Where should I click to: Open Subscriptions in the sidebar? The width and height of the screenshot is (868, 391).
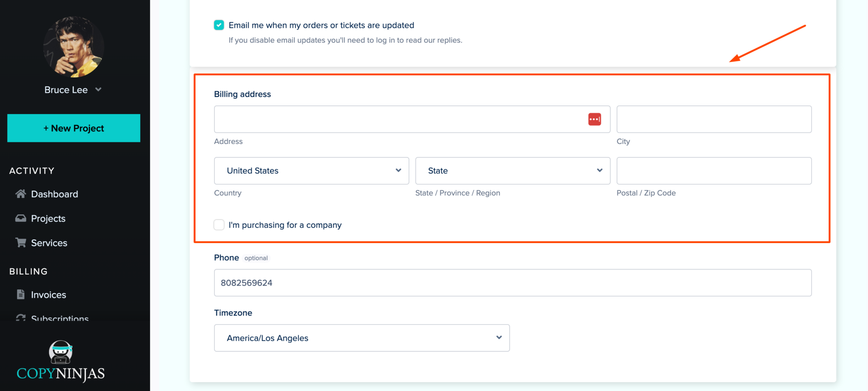(x=60, y=318)
